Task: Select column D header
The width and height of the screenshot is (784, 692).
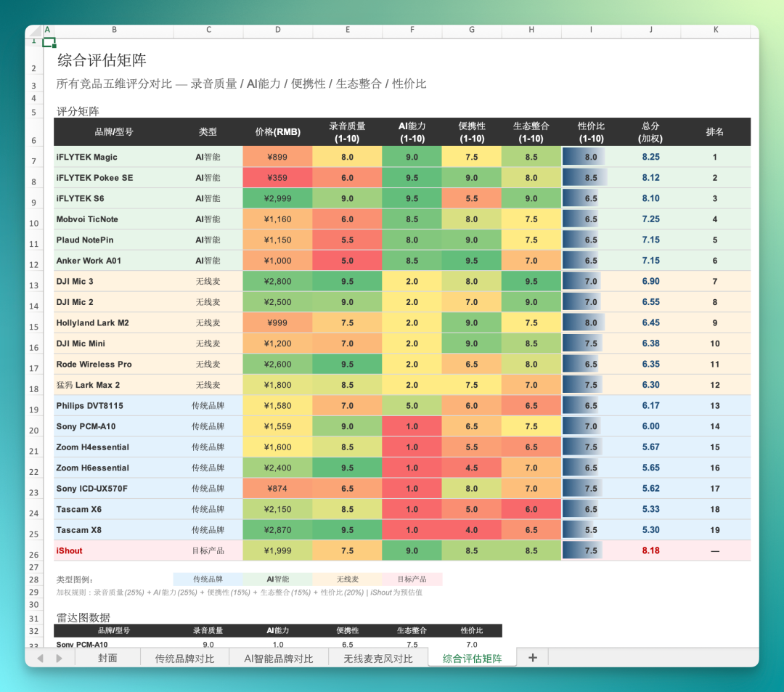Action: (x=277, y=30)
